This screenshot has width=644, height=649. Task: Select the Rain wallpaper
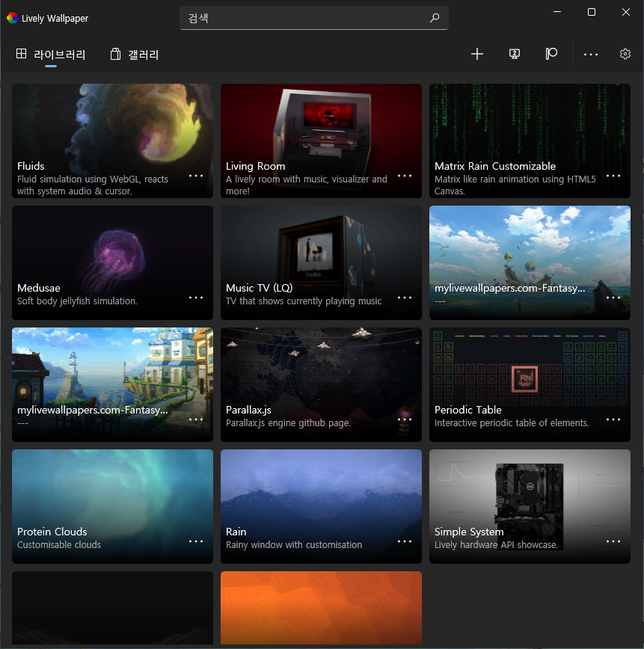point(322,507)
